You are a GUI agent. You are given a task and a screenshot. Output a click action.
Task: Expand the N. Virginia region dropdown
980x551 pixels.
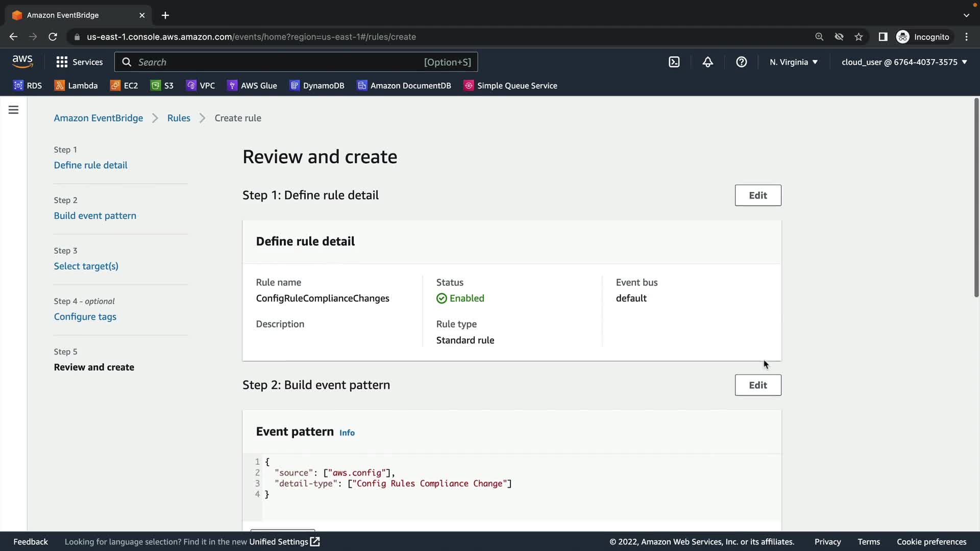point(794,62)
